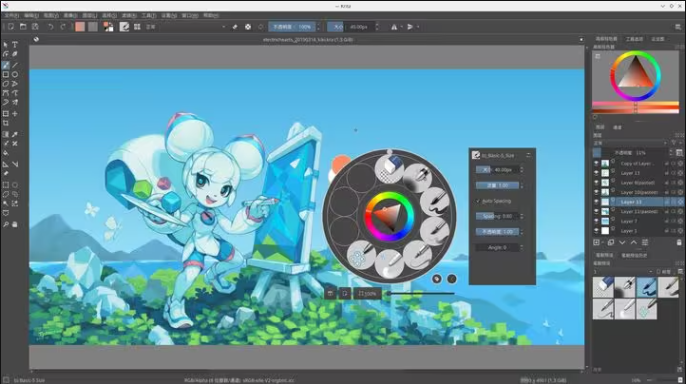686x384 pixels.
Task: Click the delete layer trash icon
Action: [679, 242]
